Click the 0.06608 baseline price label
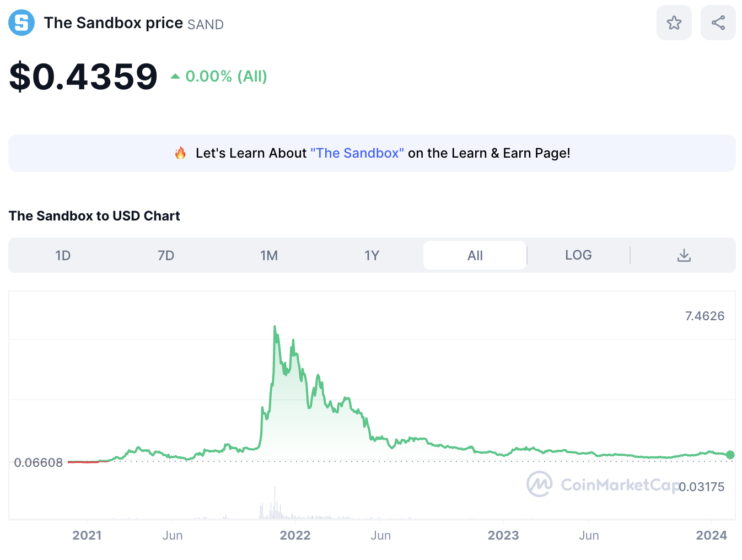 point(39,462)
